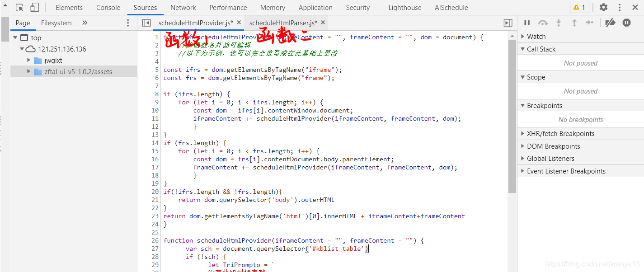The height and width of the screenshot is (272, 644).
Task: Select the Sources panel tab
Action: pyautogui.click(x=145, y=8)
